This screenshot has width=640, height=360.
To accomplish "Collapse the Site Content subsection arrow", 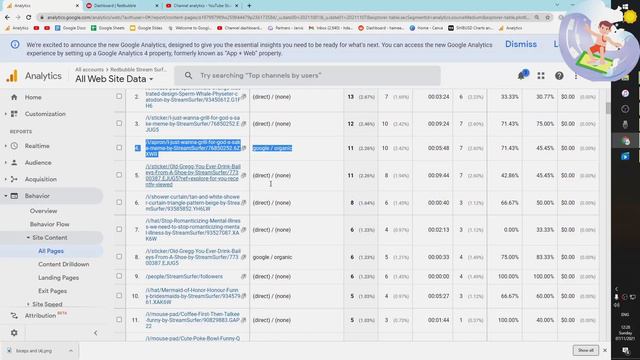I will point(28,238).
